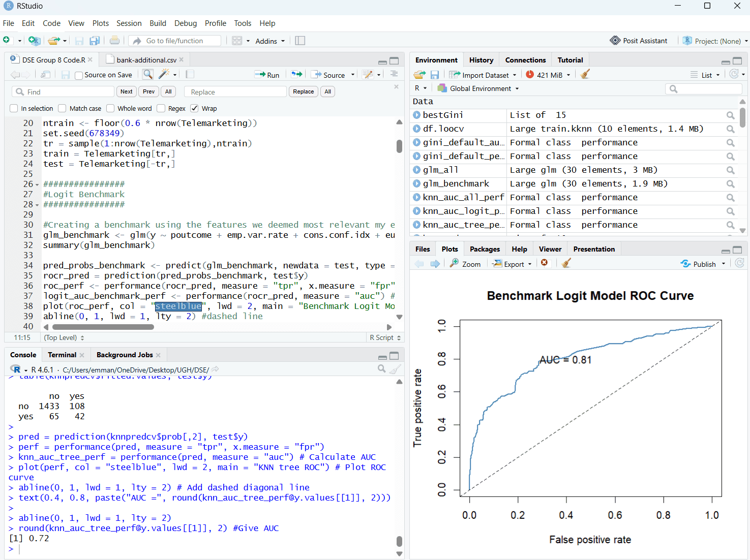750x560 pixels.
Task: Click the editor vertical scrollbar thumb
Action: click(x=400, y=146)
